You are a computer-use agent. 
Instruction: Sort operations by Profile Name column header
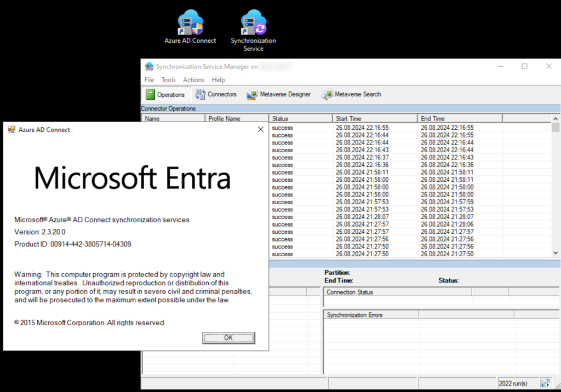237,118
